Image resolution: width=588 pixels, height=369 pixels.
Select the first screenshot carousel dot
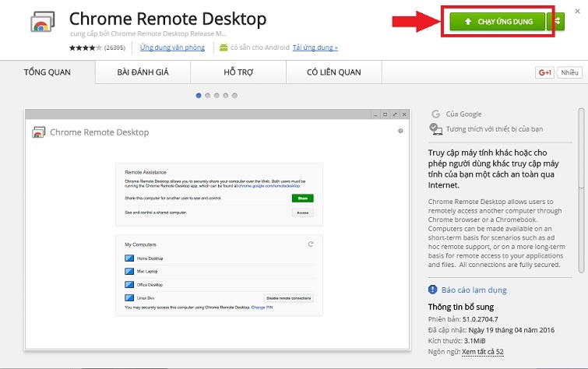pos(199,96)
